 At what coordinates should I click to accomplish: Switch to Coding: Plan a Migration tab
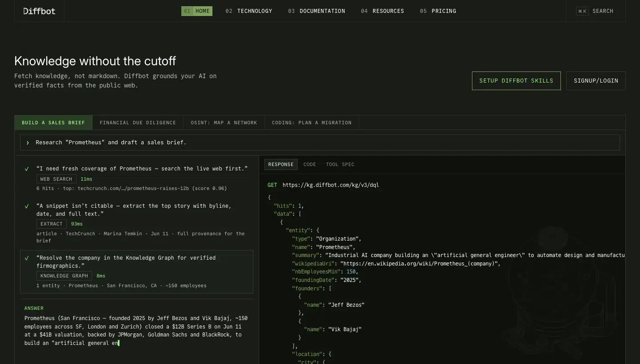(x=312, y=123)
